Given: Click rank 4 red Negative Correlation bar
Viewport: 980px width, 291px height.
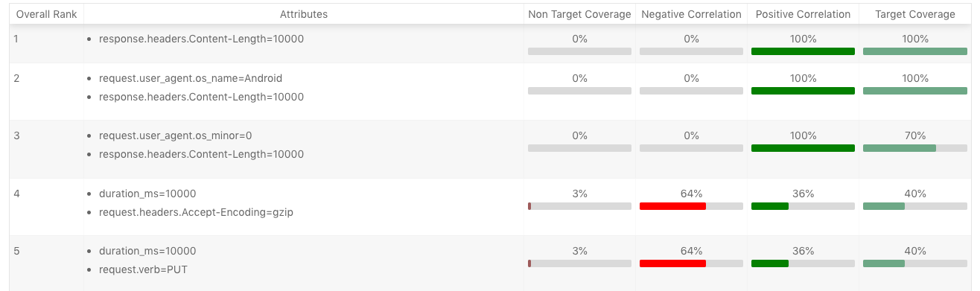Looking at the screenshot, I should pos(672,206).
